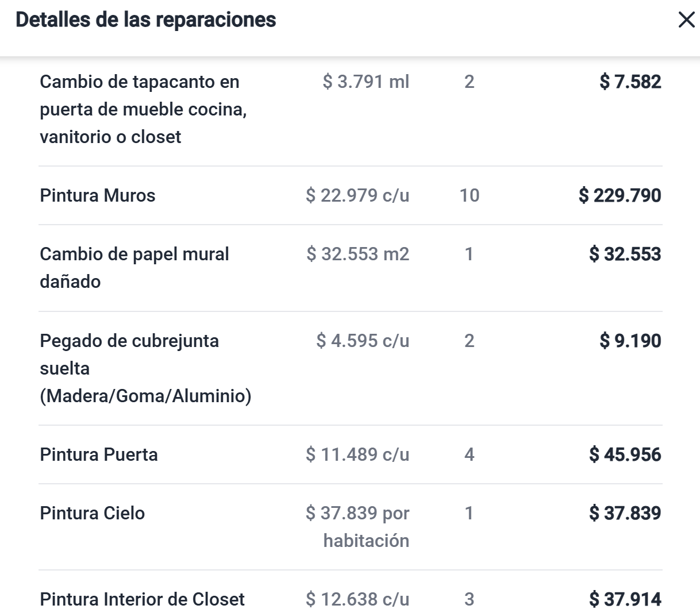Select the Pintura Cielo row label
The width and height of the screenshot is (700, 609).
93,513
